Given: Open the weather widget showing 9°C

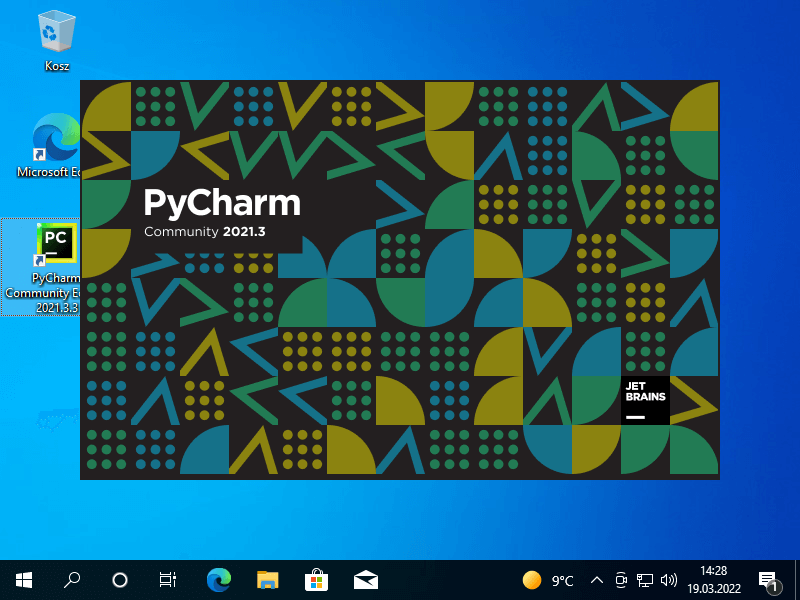Looking at the screenshot, I should pyautogui.click(x=548, y=580).
